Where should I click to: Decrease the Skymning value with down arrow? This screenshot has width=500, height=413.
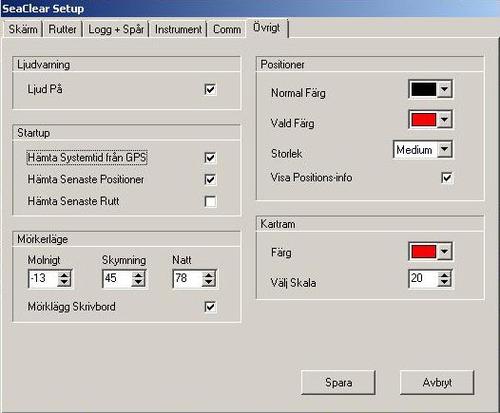pos(138,283)
